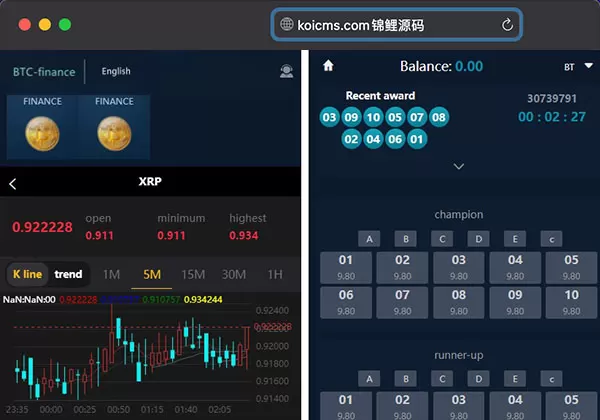Bet on champion number 03
This screenshot has height=420, width=600.
pos(458,266)
